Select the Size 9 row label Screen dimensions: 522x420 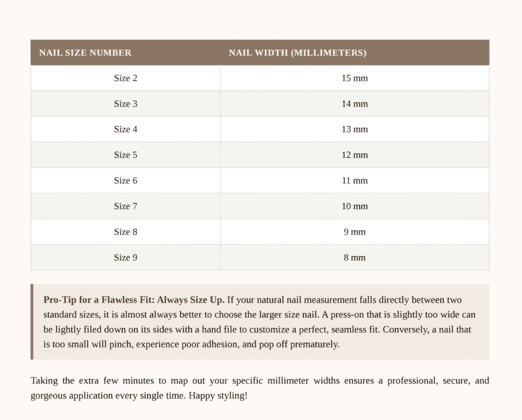(125, 257)
